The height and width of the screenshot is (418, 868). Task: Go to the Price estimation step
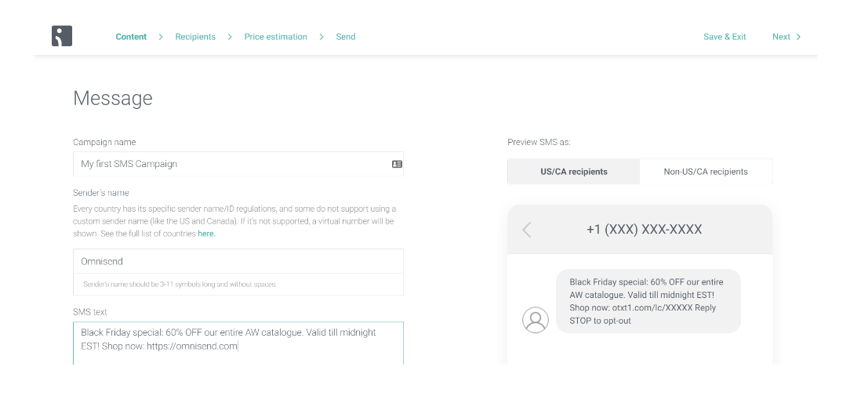coord(276,37)
